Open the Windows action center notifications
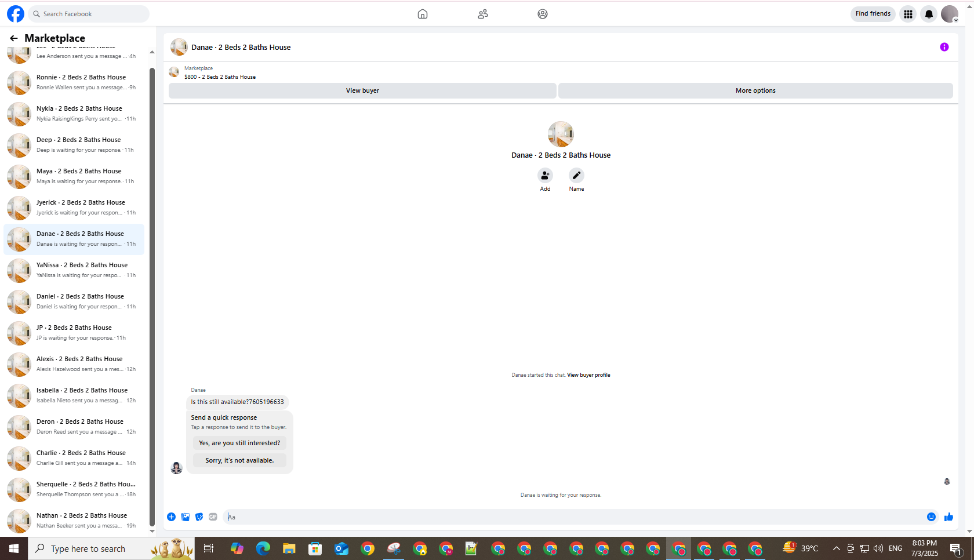974x560 pixels. [957, 548]
